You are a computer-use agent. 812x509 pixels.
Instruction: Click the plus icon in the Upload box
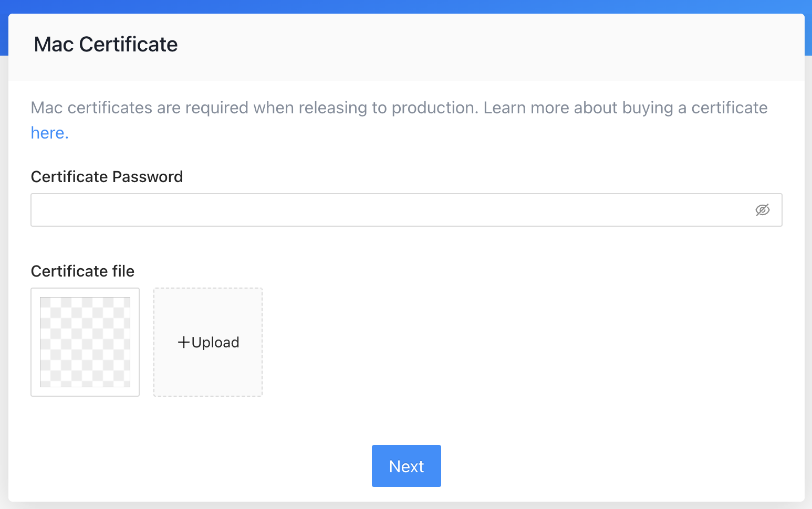pyautogui.click(x=183, y=343)
